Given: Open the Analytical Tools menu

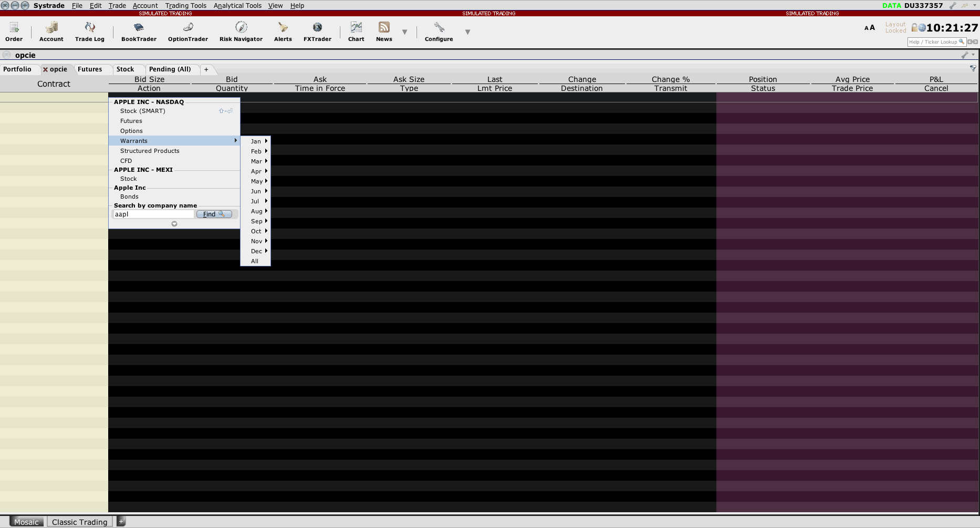Looking at the screenshot, I should click(237, 6).
